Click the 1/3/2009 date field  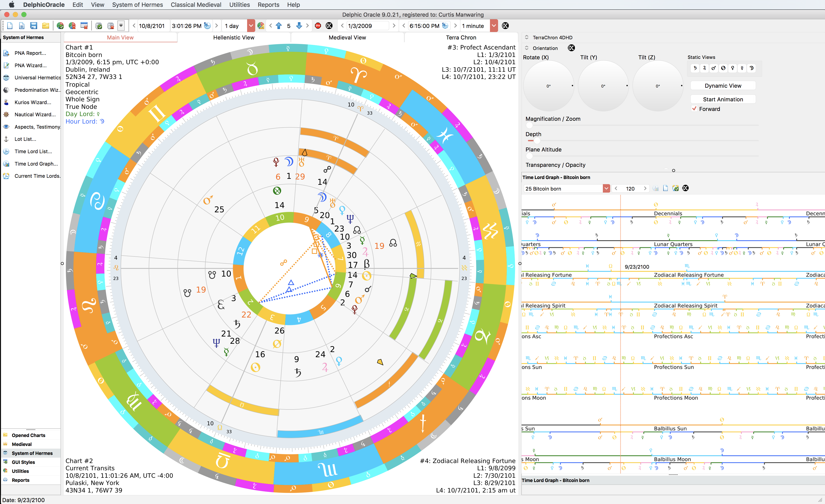pyautogui.click(x=368, y=26)
